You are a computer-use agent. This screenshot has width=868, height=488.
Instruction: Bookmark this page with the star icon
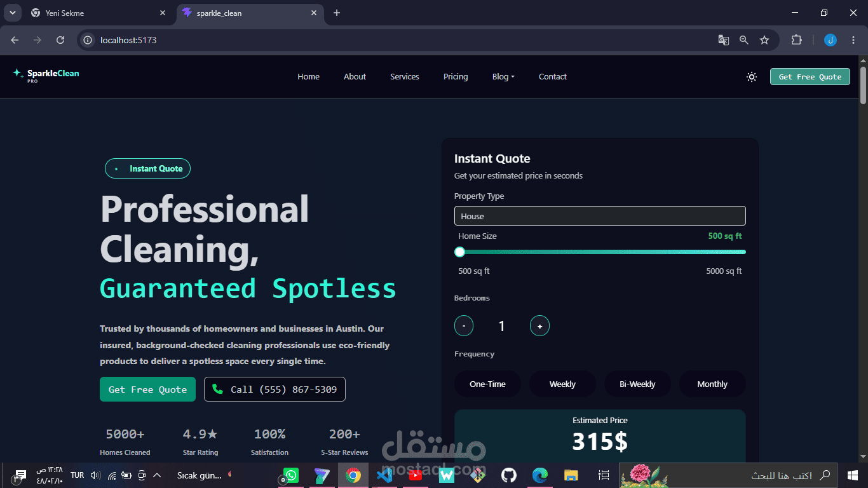(764, 40)
